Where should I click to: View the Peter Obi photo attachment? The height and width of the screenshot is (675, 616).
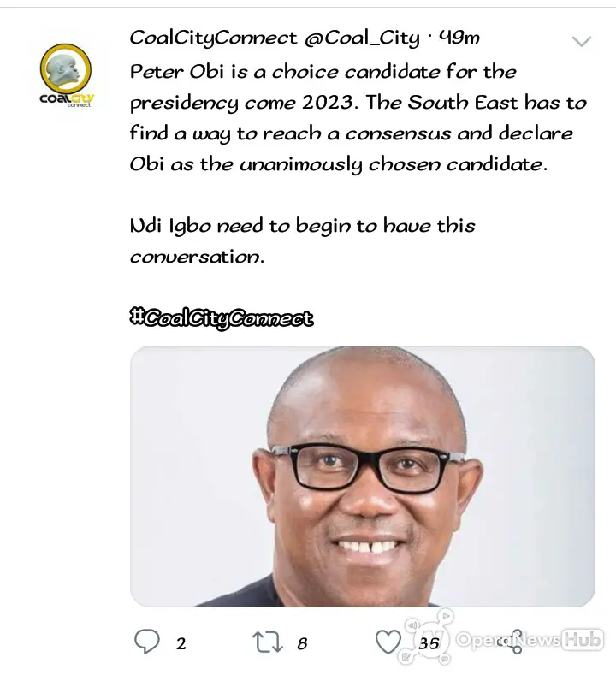click(363, 477)
